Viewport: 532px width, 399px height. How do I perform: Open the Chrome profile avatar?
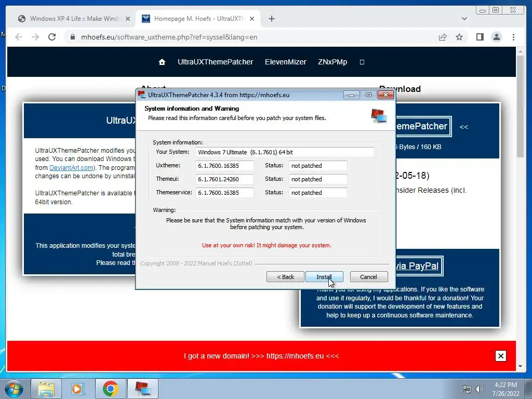tap(497, 37)
